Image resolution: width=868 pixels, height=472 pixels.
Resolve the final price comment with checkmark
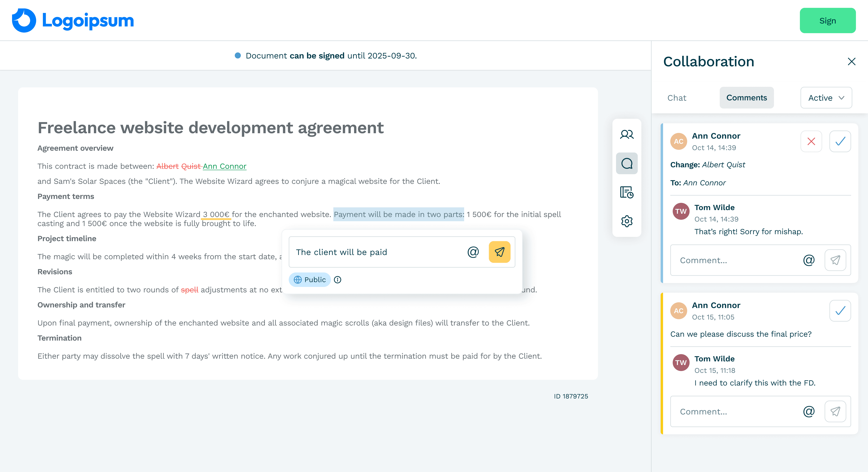(840, 311)
